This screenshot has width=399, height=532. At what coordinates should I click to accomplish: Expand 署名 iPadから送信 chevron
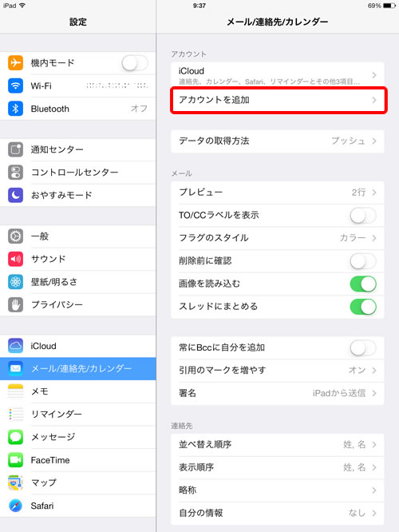[374, 393]
